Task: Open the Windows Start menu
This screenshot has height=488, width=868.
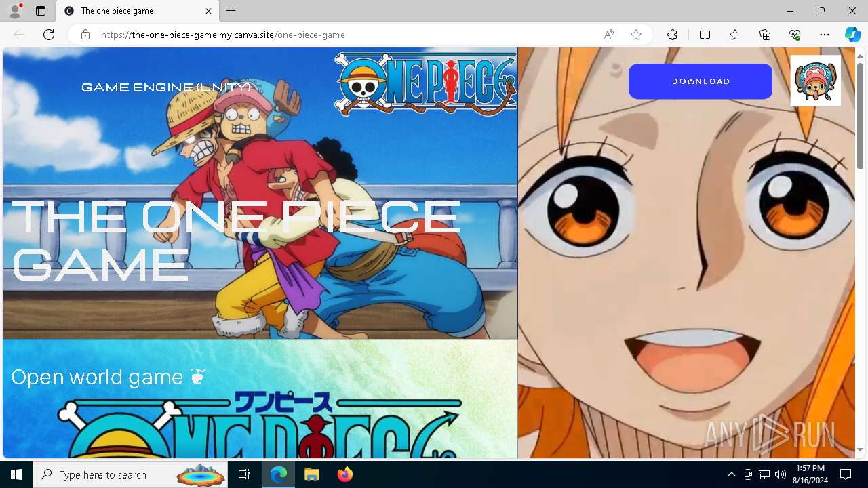Action: click(x=16, y=474)
